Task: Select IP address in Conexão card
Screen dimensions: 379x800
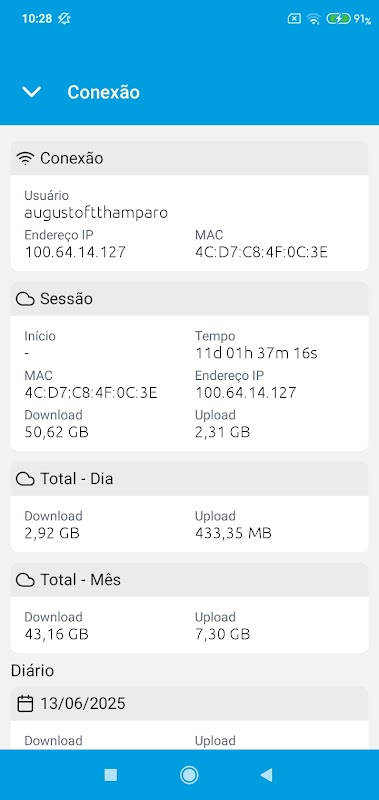Action: pyautogui.click(x=75, y=252)
